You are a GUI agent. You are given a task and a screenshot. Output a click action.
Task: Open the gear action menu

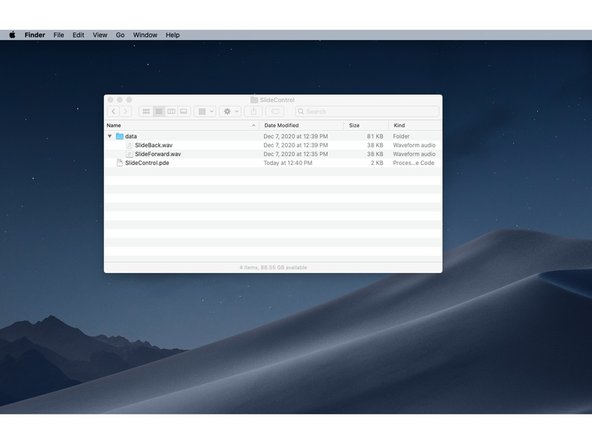(x=231, y=111)
